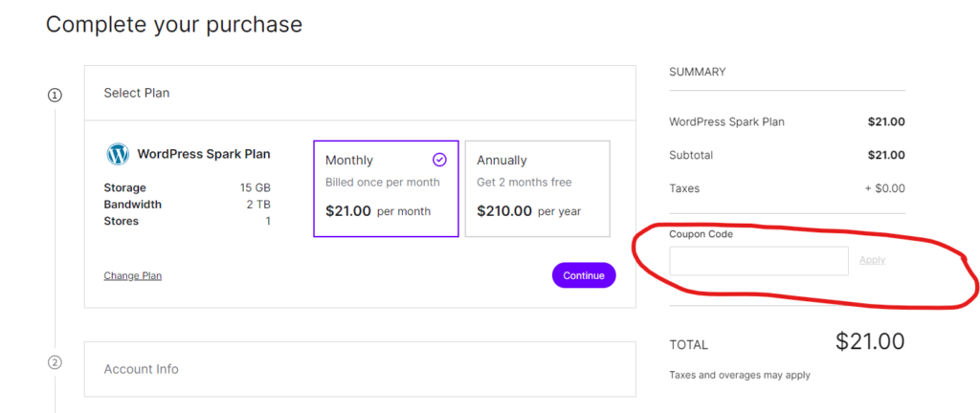Click the $210.00 per year price
980x413 pixels.
[528, 211]
